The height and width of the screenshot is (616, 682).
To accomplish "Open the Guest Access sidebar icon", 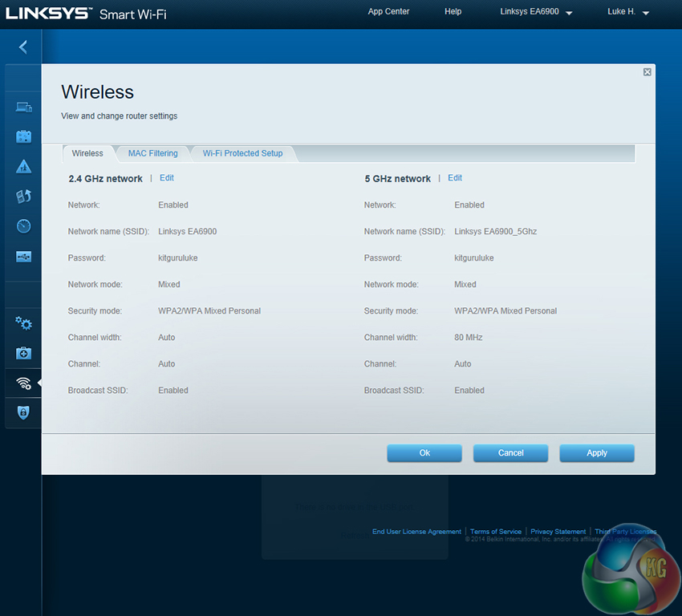I will tap(23, 136).
